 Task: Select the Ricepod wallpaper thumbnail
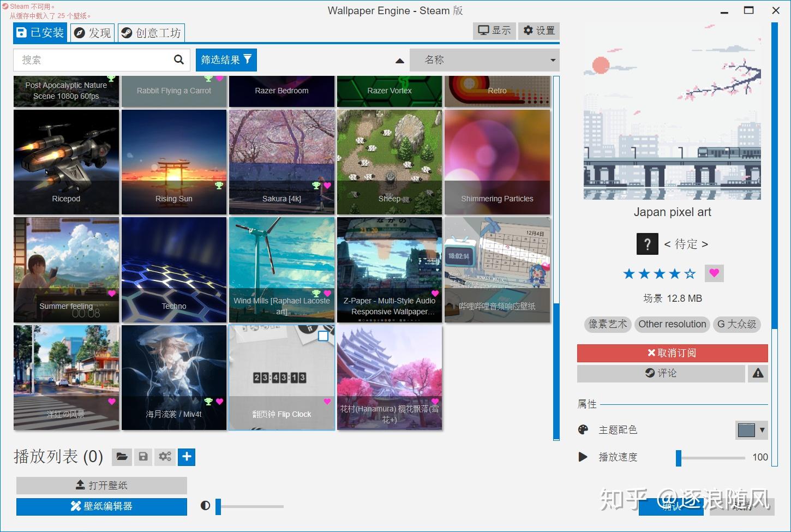point(66,162)
